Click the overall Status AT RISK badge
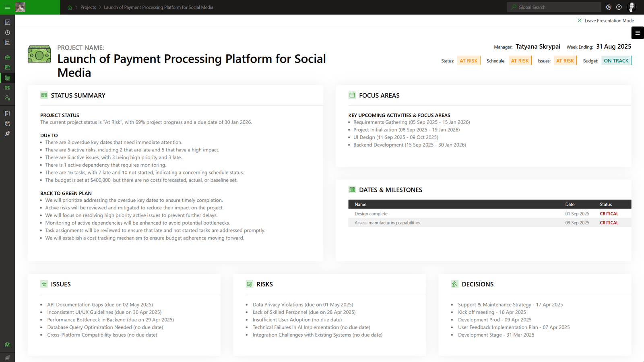644x362 pixels. [469, 61]
